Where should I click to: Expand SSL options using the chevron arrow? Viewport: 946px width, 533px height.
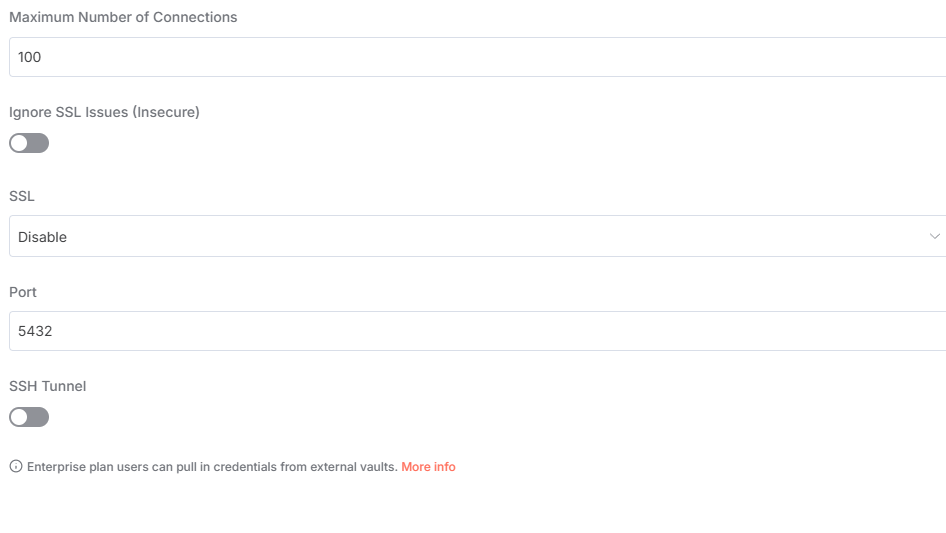coord(934,237)
